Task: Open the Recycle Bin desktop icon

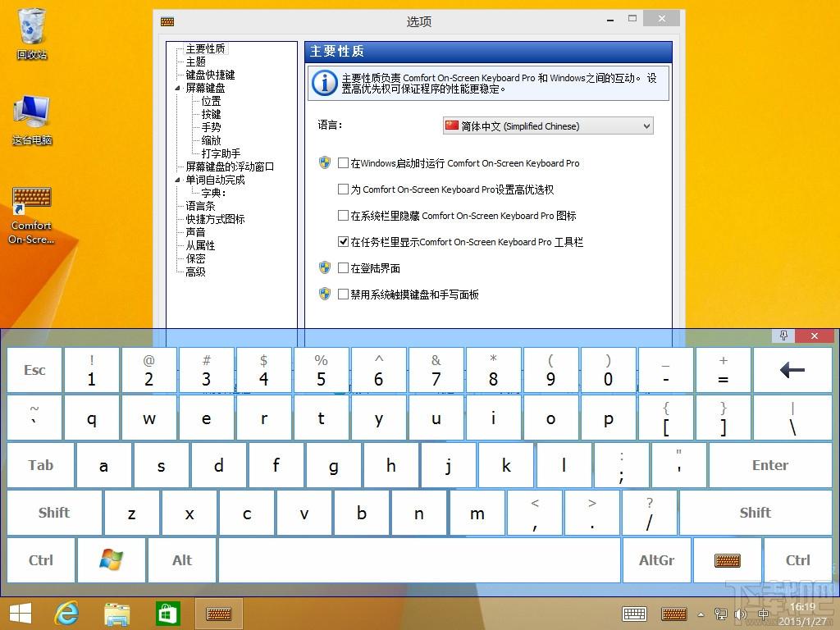Action: click(32, 33)
